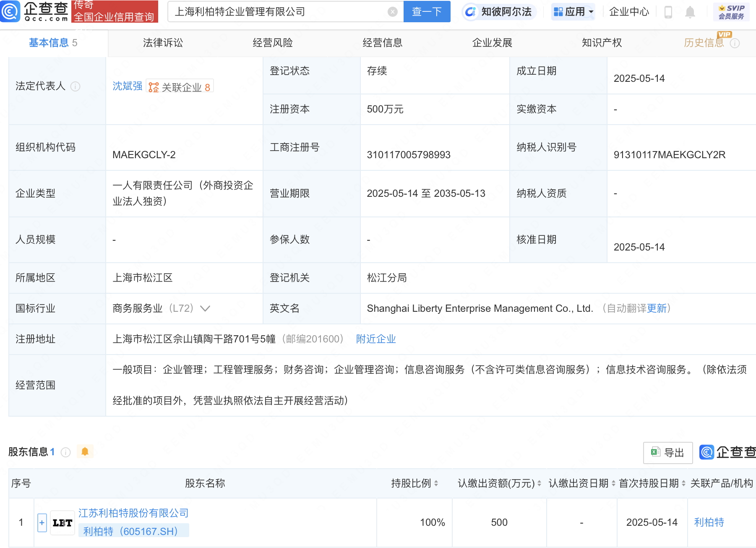Switch to the 经营信息 tab
Screen dimensions: 756x548
[x=383, y=43]
